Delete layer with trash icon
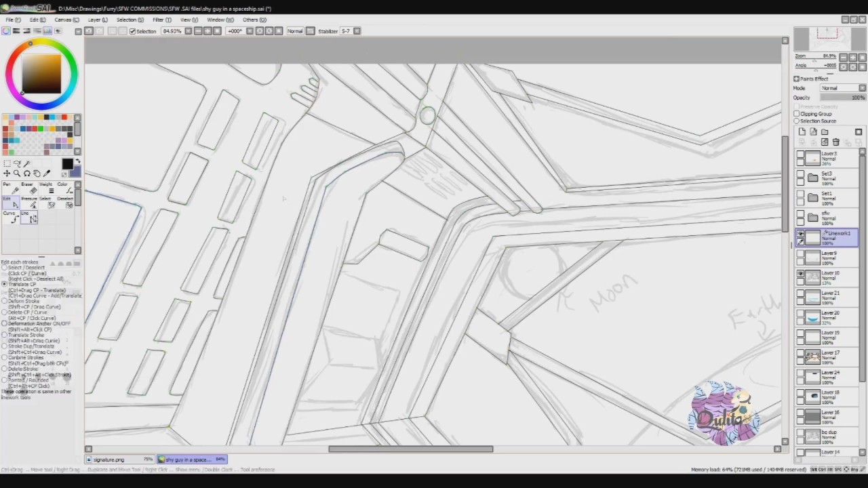This screenshot has width=868, height=488. tap(835, 142)
